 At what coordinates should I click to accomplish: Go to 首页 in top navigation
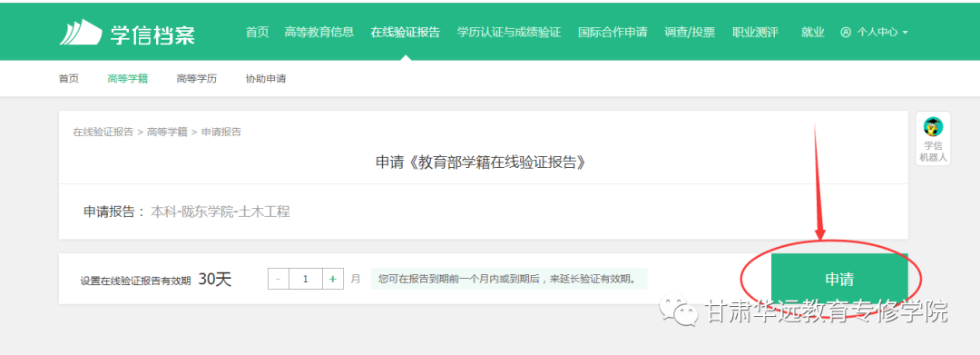click(257, 32)
